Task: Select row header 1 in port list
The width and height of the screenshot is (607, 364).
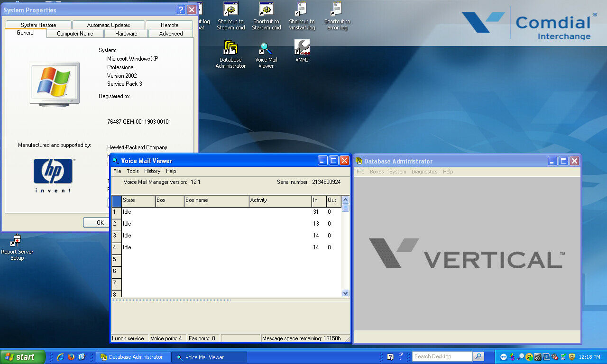Action: [117, 212]
